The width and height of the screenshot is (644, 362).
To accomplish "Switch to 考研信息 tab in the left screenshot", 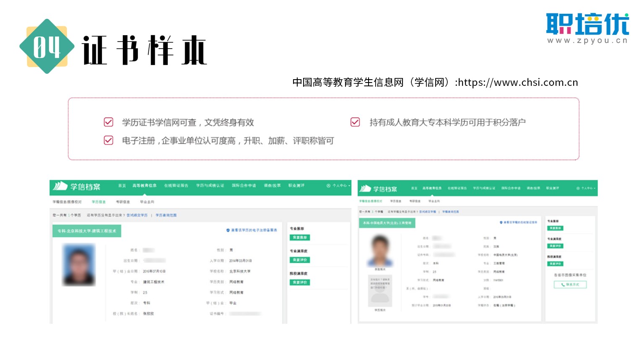I will pyautogui.click(x=123, y=202).
